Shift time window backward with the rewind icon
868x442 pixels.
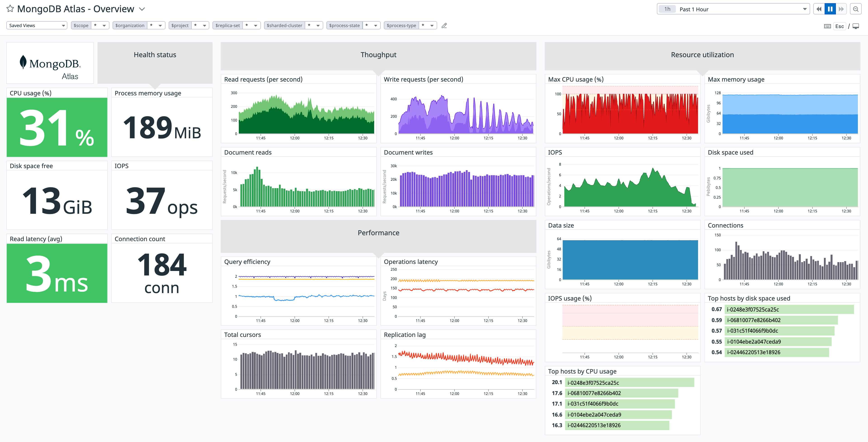point(819,9)
